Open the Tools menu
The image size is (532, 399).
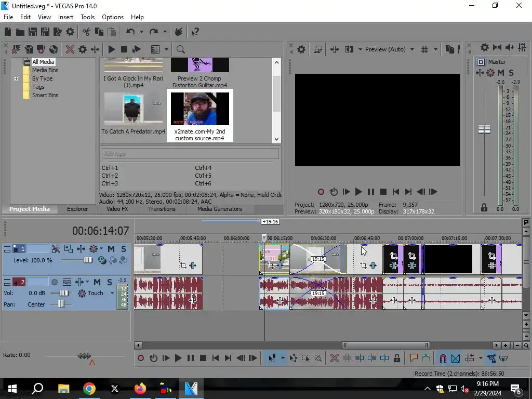87,17
